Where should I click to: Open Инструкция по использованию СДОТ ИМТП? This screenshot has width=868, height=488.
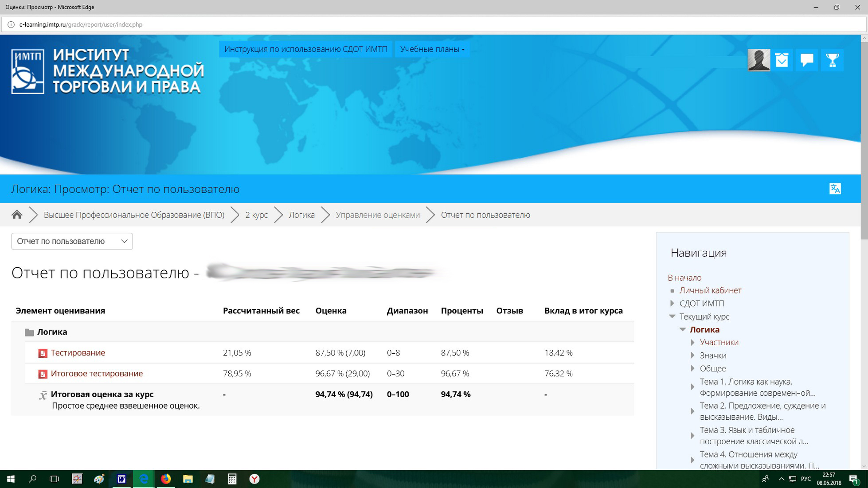[x=305, y=49]
